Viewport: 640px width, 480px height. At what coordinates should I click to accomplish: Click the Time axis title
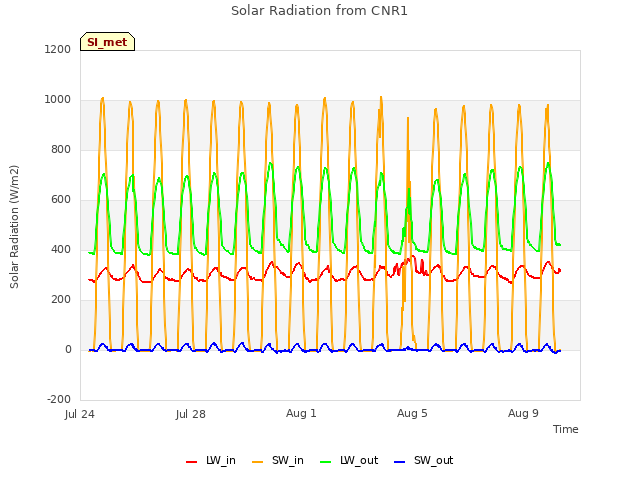(565, 429)
